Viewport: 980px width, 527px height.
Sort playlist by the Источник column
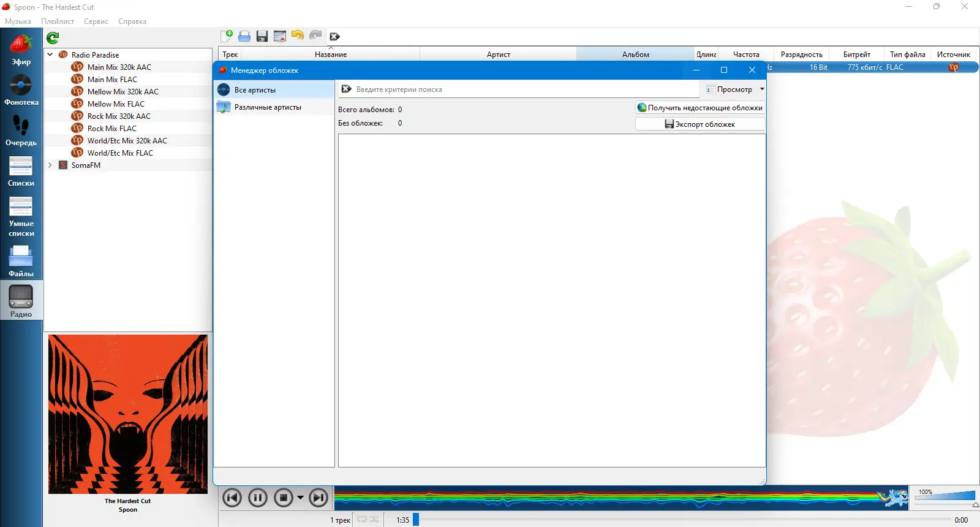[x=954, y=55]
